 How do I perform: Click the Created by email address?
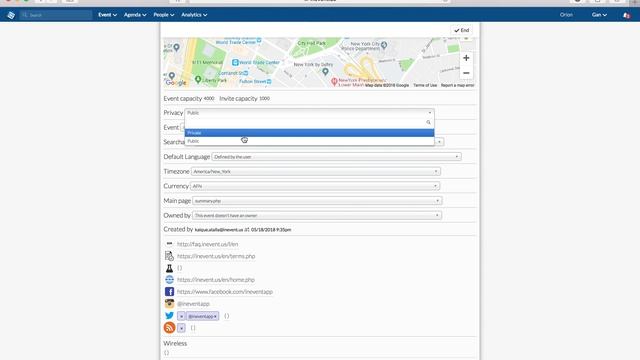[x=219, y=230]
